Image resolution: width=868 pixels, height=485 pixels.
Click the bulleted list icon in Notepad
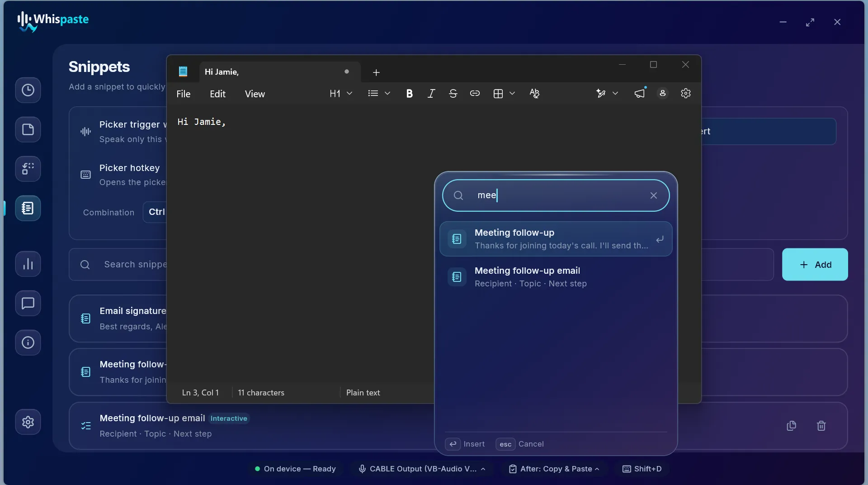(373, 94)
